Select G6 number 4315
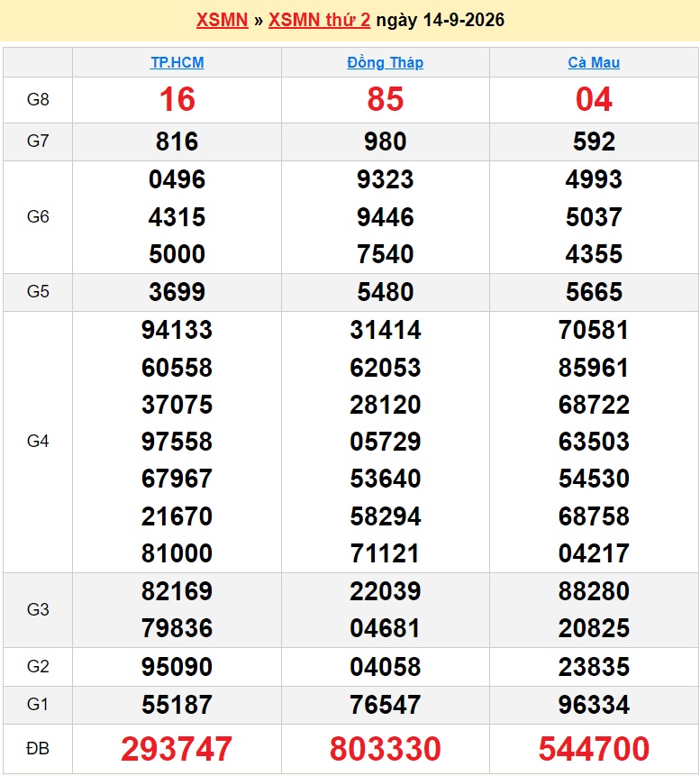This screenshot has height=776, width=700. pos(177,217)
